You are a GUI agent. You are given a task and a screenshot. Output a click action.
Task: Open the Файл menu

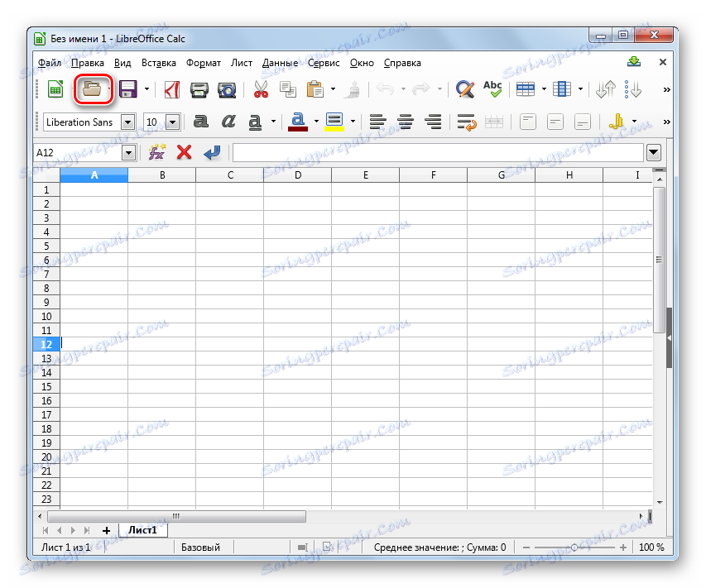coord(50,63)
